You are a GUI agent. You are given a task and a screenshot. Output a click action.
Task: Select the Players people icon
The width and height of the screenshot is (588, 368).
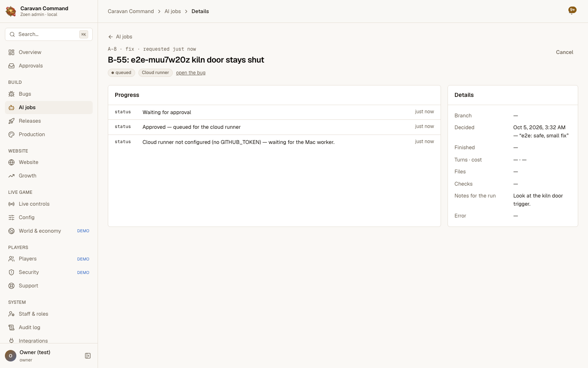point(11,259)
